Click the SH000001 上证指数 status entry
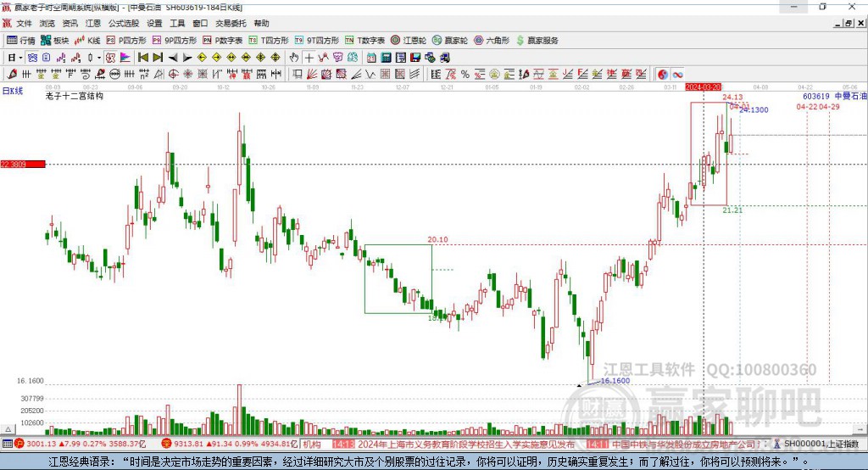Screen dimensions: 868x470 point(821,444)
